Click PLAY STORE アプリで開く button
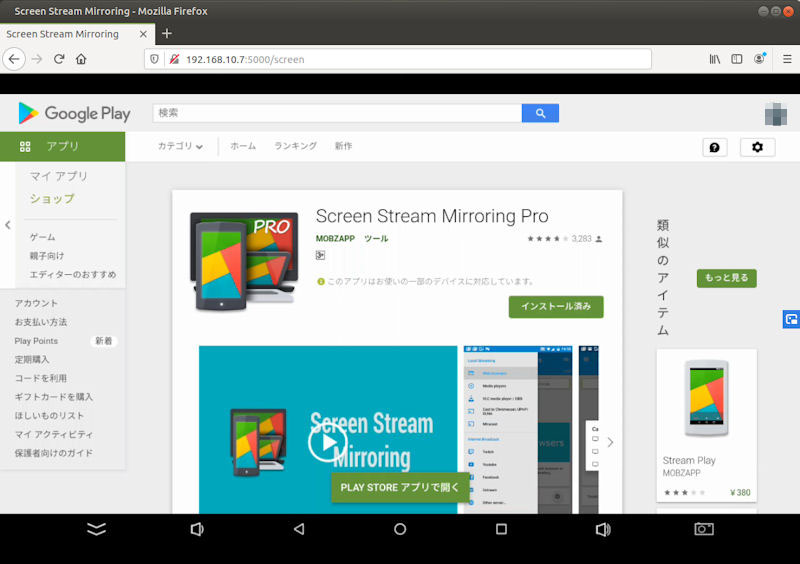The height and width of the screenshot is (564, 800). 399,488
